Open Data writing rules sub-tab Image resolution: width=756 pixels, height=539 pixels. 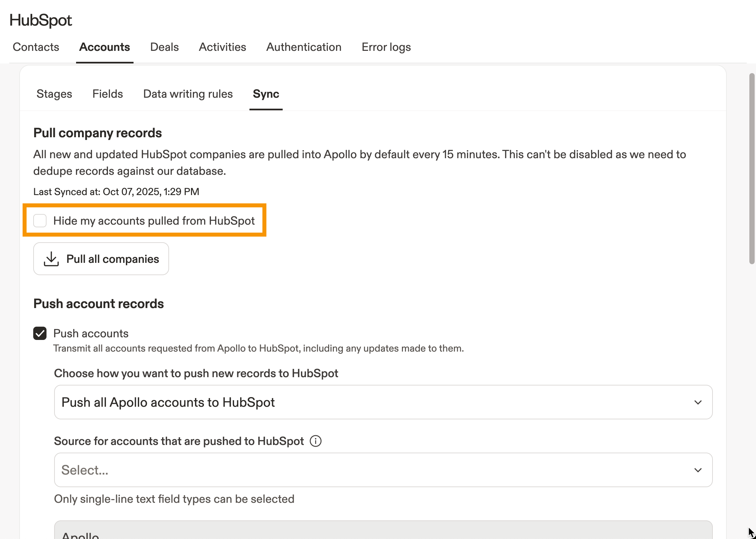188,94
